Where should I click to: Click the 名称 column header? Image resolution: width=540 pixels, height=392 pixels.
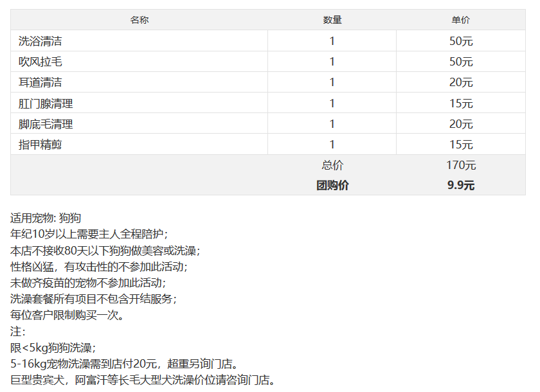139,20
